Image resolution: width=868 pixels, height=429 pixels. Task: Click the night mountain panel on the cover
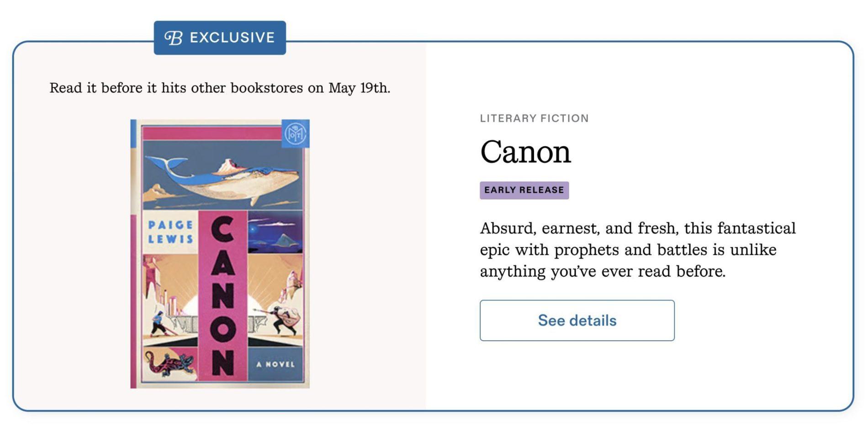tap(275, 232)
